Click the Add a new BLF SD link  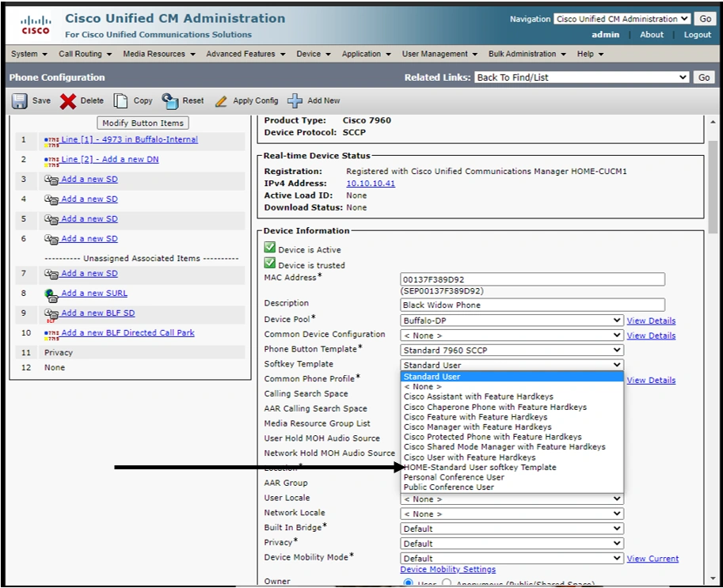(97, 313)
